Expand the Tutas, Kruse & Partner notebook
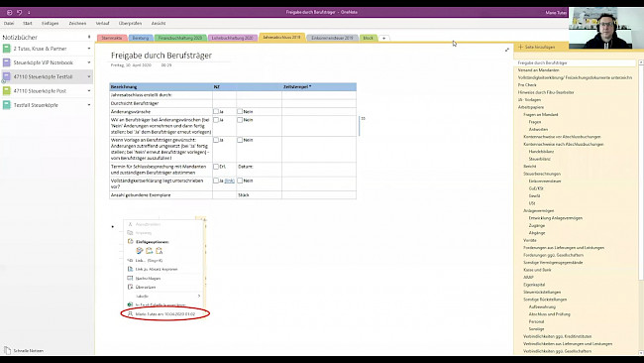The image size is (644, 363). [89, 49]
